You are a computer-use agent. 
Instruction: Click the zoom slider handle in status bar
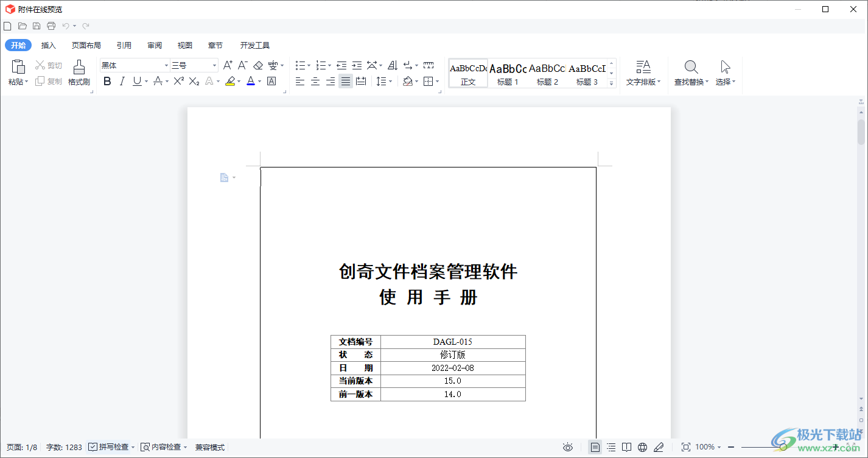coord(784,447)
